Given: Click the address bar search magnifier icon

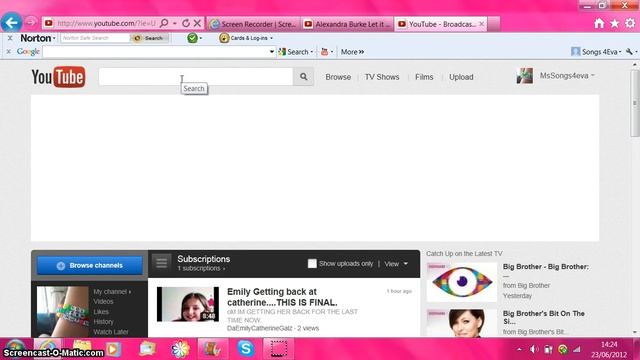Looking at the screenshot, I should 164,23.
